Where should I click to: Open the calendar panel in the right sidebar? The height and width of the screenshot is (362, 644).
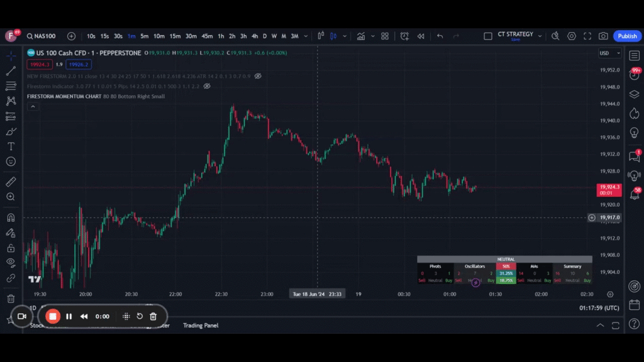coord(634,305)
